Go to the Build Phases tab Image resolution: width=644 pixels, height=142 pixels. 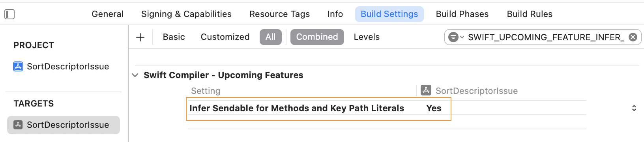click(462, 14)
